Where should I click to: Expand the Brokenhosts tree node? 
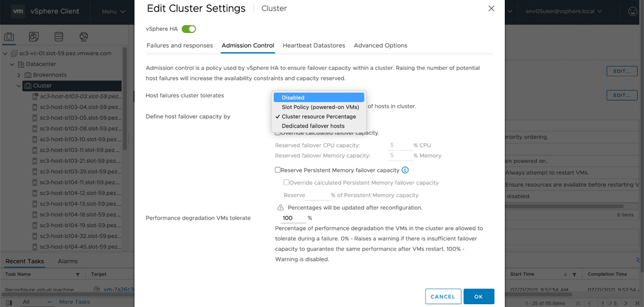coord(18,75)
